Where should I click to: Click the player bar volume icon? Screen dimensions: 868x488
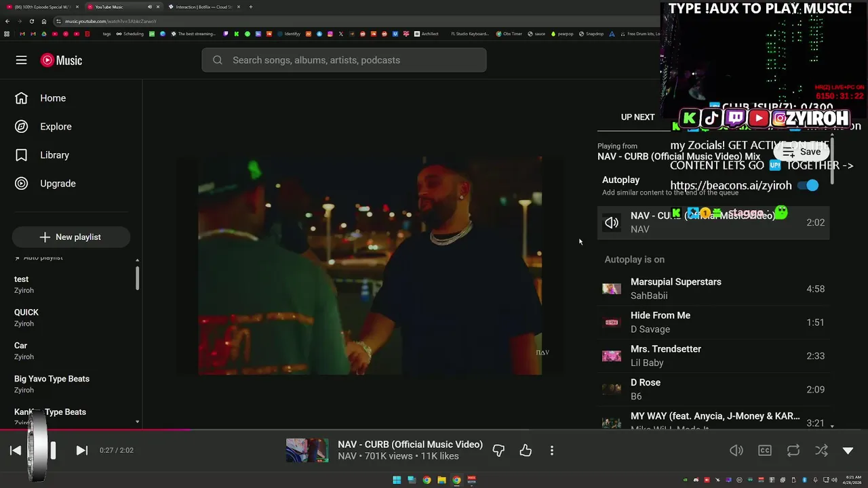[736, 451]
